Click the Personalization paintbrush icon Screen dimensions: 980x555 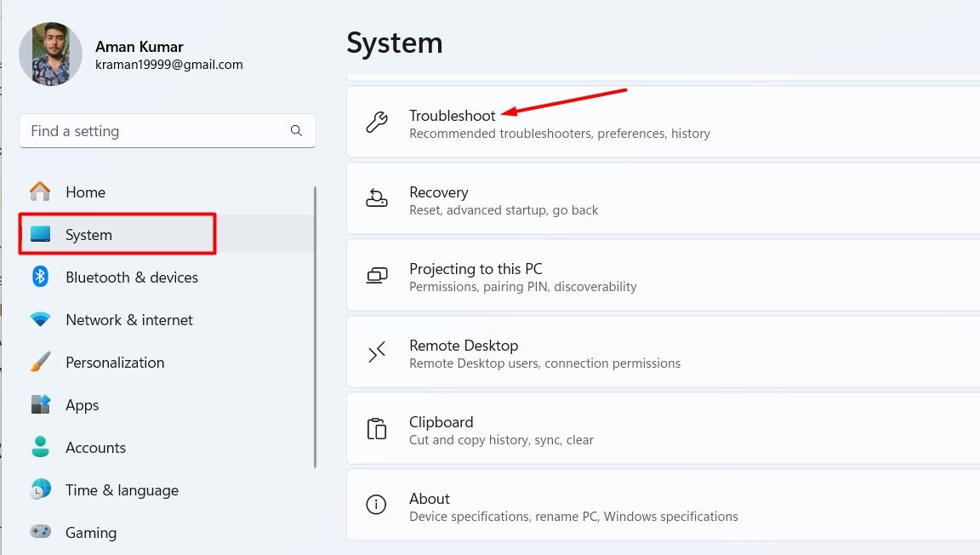[x=40, y=362]
